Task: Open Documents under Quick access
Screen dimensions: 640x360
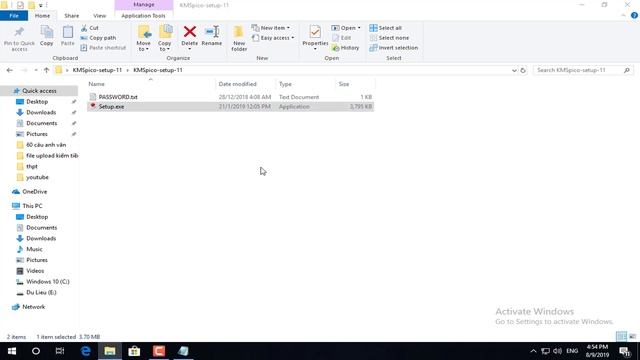Action: pos(41,123)
